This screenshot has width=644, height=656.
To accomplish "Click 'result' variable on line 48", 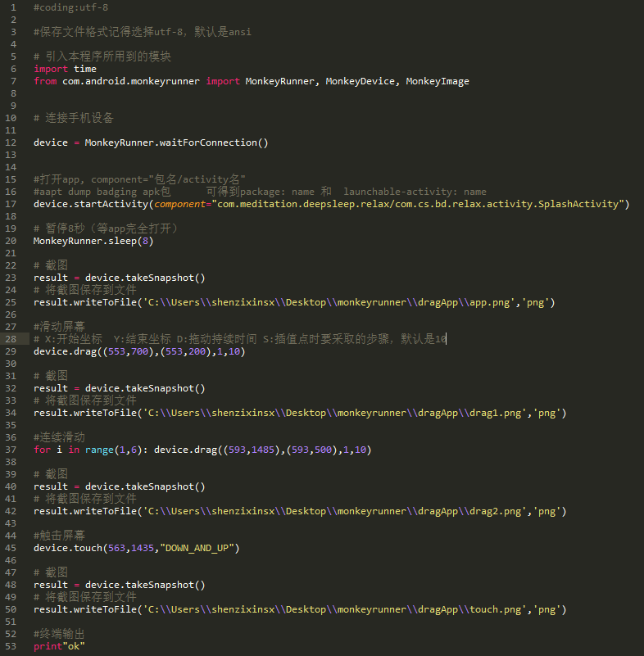I will coord(51,585).
